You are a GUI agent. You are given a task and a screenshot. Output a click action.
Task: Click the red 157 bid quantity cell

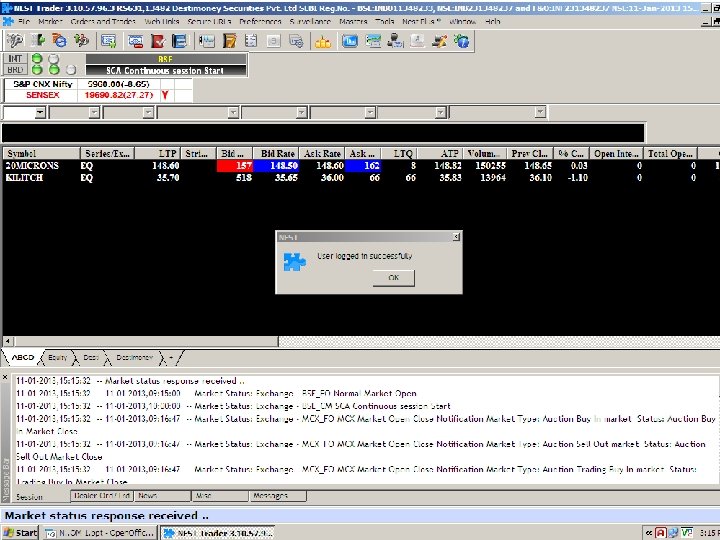[235, 166]
